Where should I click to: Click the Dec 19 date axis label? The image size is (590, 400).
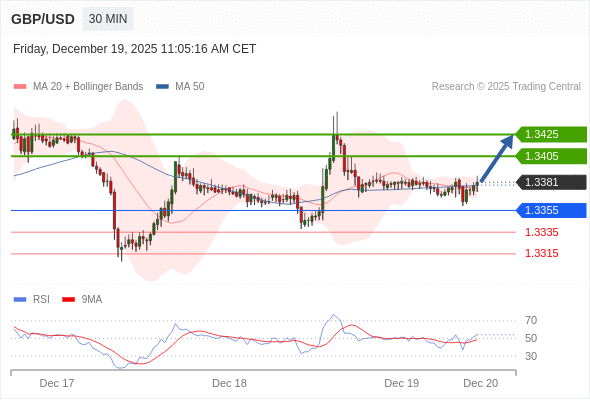[x=401, y=383]
